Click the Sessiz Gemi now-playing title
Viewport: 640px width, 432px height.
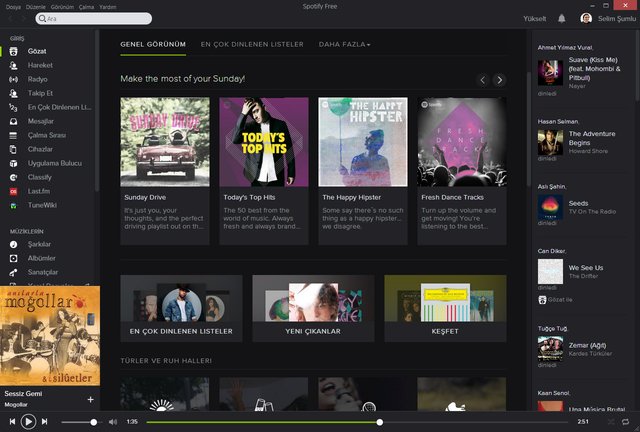[23, 394]
